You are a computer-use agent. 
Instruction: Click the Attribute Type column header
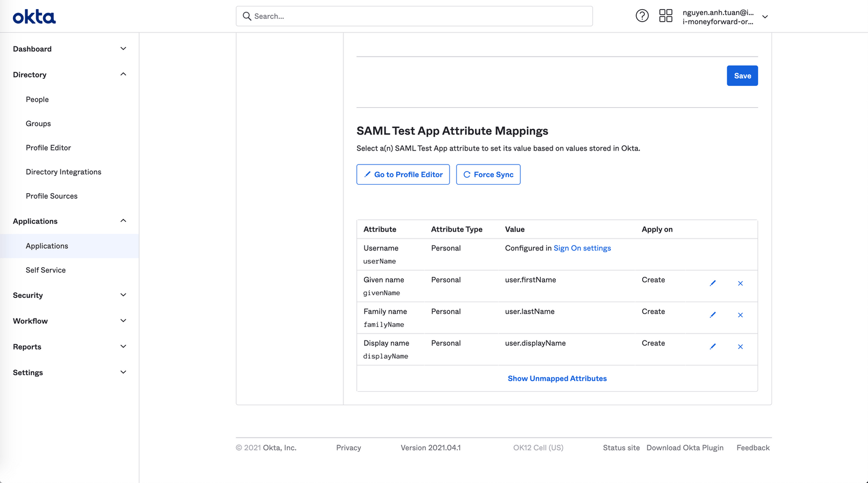coord(457,229)
